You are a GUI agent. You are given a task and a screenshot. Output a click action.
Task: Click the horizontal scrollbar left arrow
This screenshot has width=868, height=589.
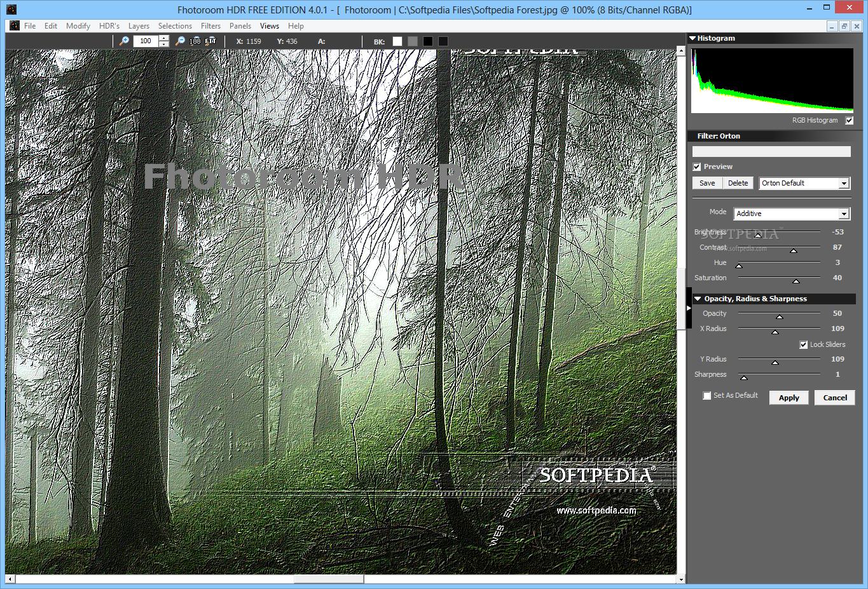pyautogui.click(x=10, y=579)
